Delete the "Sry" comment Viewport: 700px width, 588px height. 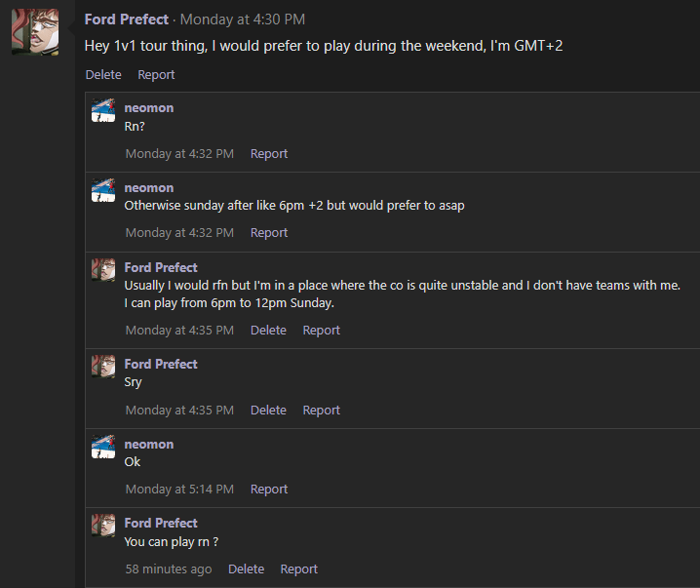click(x=268, y=411)
